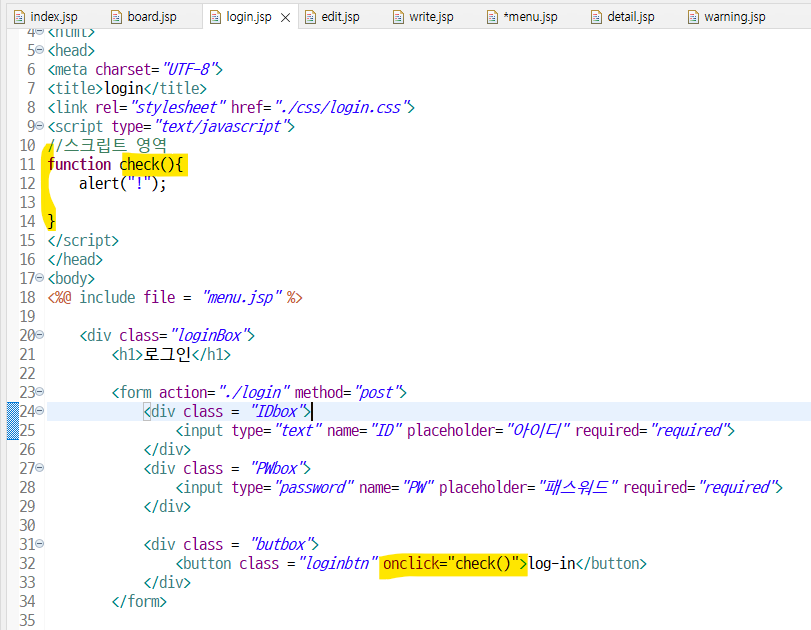Collapse the head tag fold on line 5
This screenshot has height=630, width=811.
[x=40, y=50]
